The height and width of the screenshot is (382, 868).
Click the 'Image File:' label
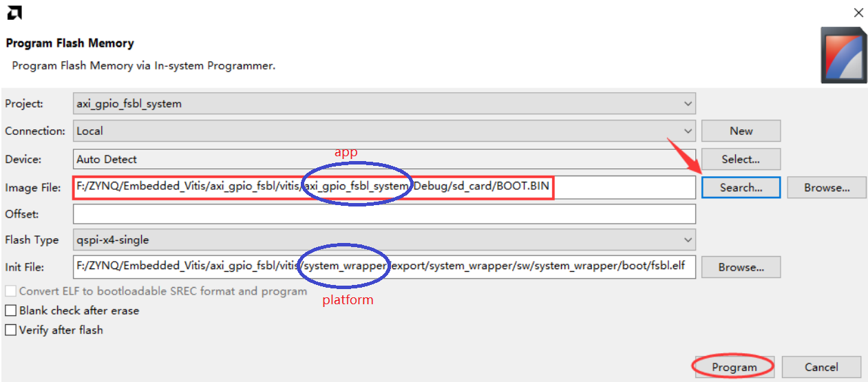pyautogui.click(x=33, y=187)
